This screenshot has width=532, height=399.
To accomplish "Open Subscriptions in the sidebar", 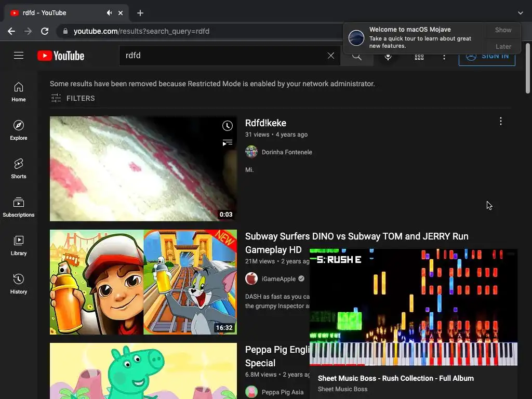I will click(19, 207).
